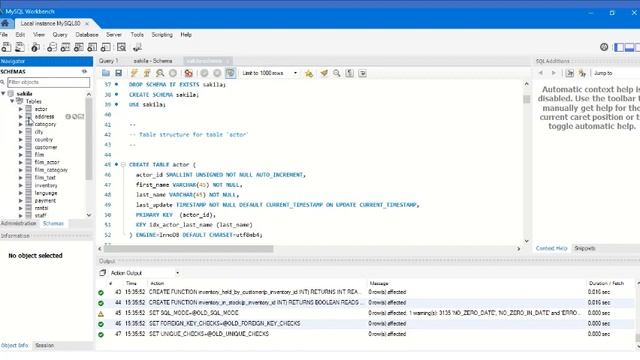Expand the film_actor table node
Viewport: 640px width, 360px height.
pyautogui.click(x=20, y=162)
